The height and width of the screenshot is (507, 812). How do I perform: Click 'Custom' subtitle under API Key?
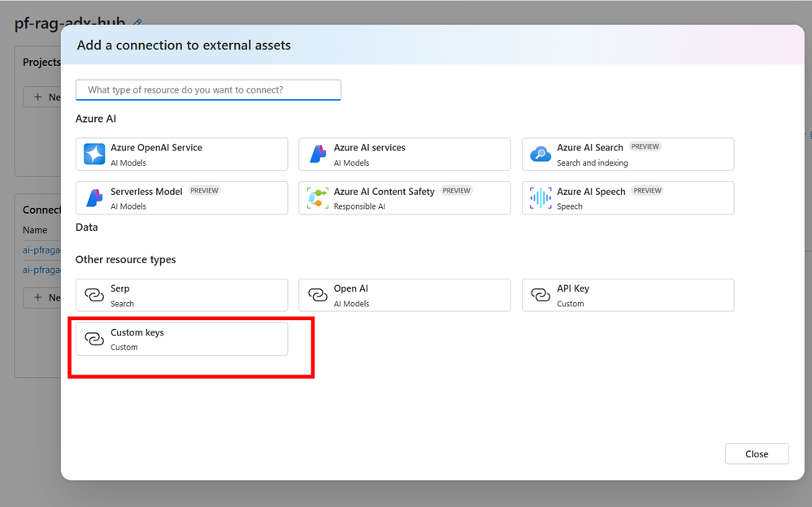[x=570, y=304]
